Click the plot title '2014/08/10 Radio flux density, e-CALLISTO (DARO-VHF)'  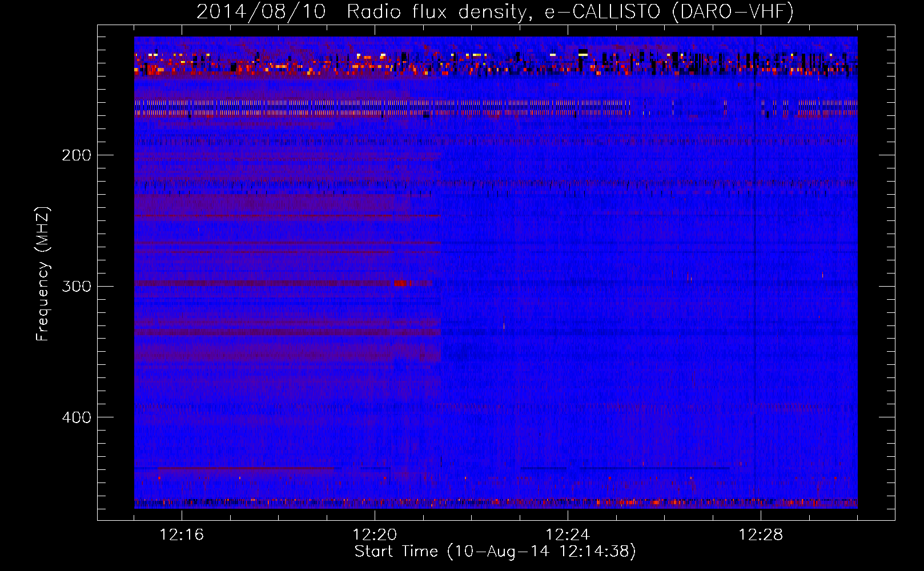495,11
